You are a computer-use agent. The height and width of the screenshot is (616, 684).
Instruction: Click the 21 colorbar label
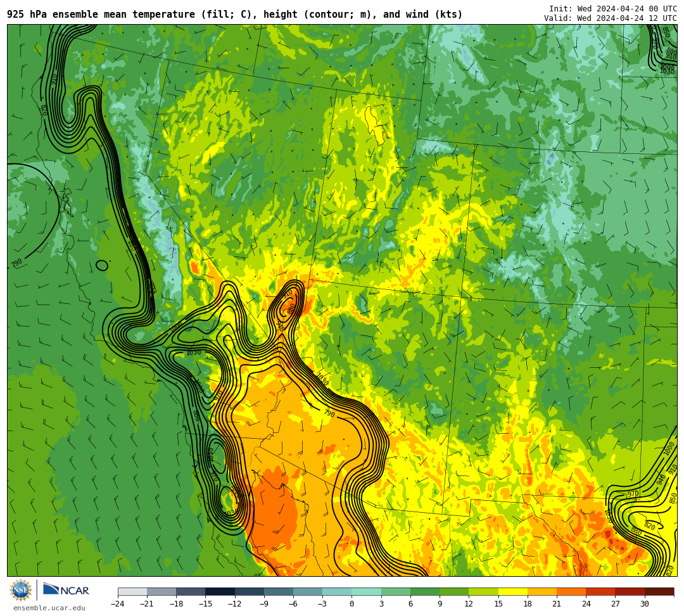[557, 604]
